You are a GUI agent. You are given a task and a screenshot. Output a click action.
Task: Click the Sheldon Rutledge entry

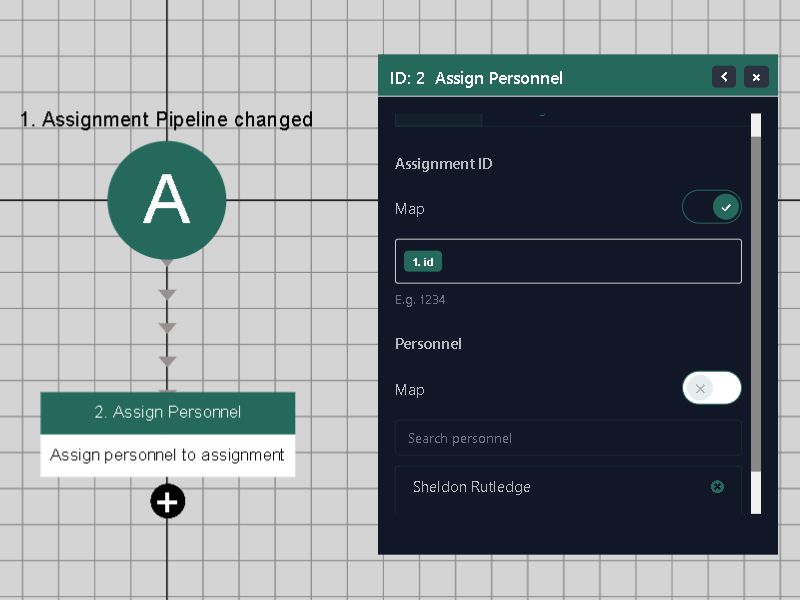(568, 488)
